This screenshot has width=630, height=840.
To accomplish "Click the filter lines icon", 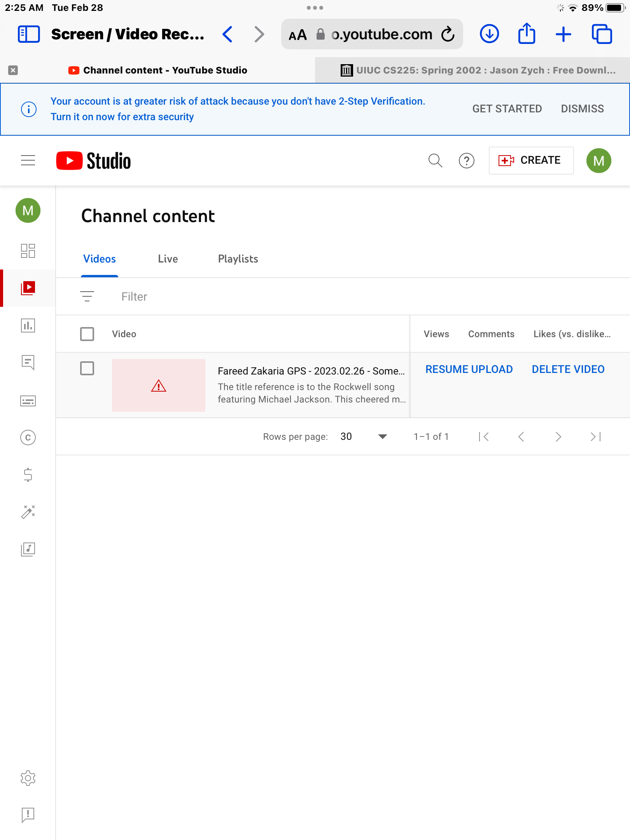I will point(87,296).
